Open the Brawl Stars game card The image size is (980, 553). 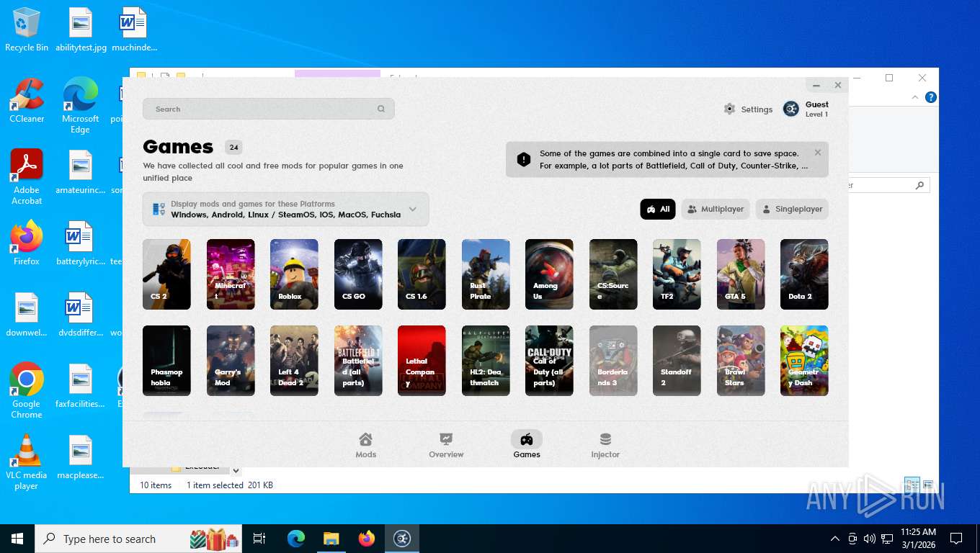pyautogui.click(x=741, y=361)
